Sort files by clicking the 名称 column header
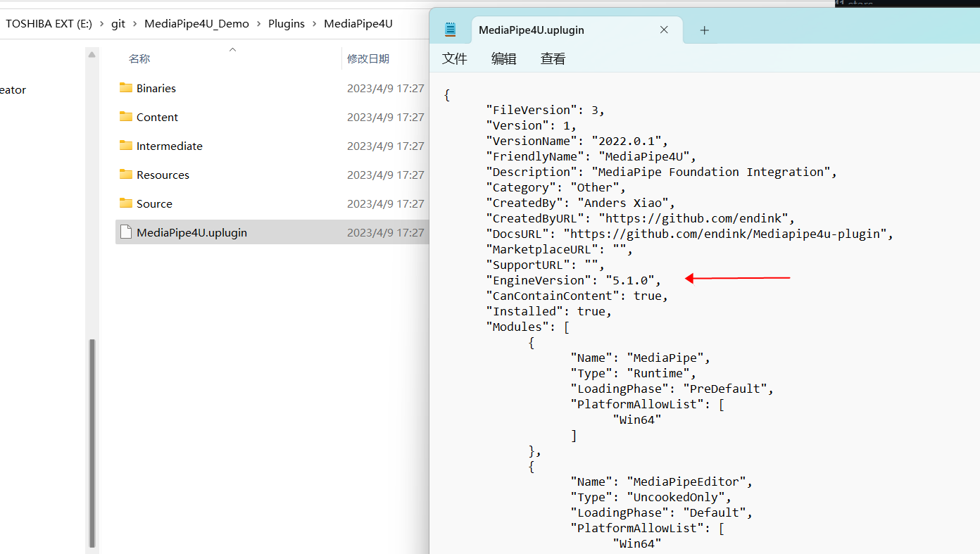 [139, 58]
